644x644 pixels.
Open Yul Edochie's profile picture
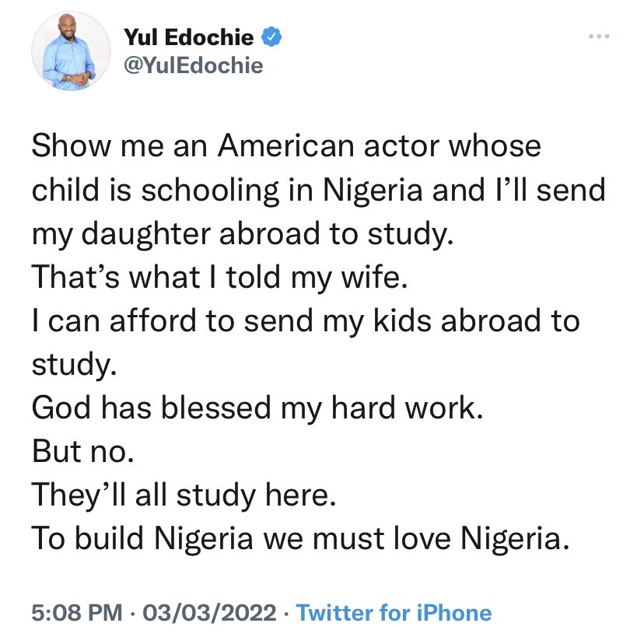tap(66, 62)
